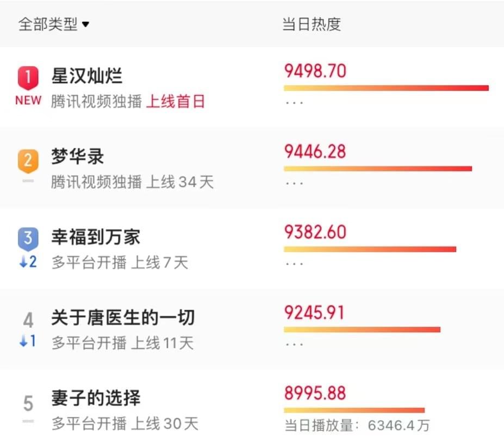Select the 幸福到万家 entry
504x441 pixels.
pyautogui.click(x=96, y=237)
